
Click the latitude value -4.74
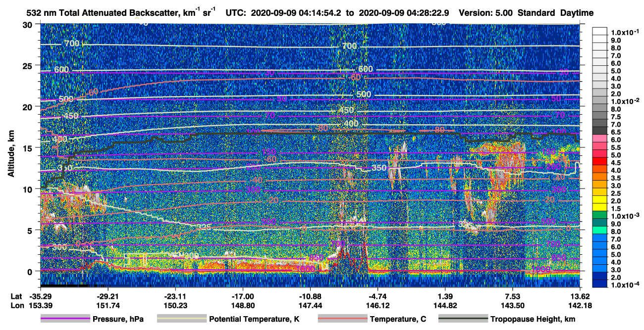click(378, 296)
